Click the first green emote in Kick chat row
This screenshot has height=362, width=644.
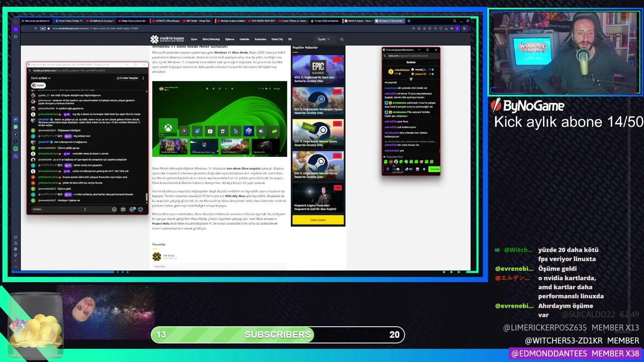(385, 161)
